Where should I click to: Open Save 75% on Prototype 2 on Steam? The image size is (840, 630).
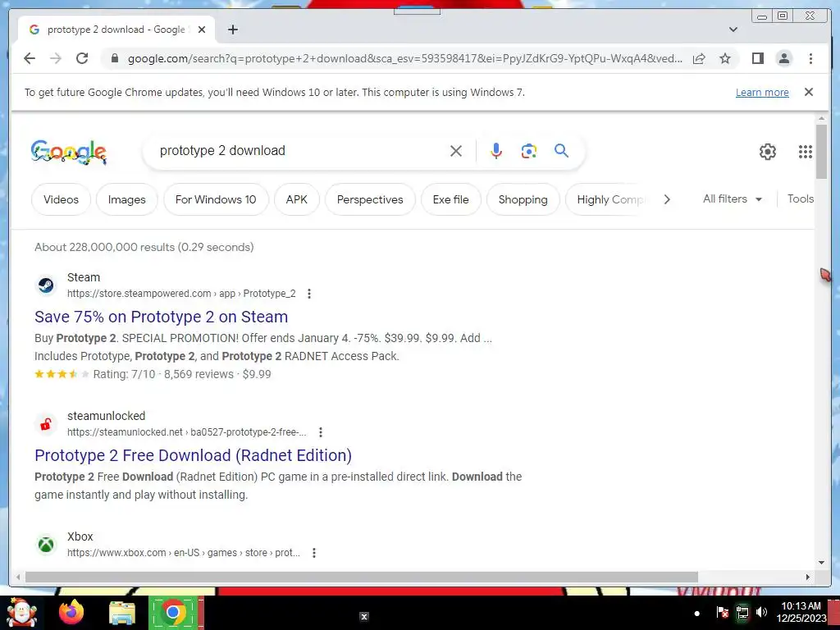click(162, 317)
